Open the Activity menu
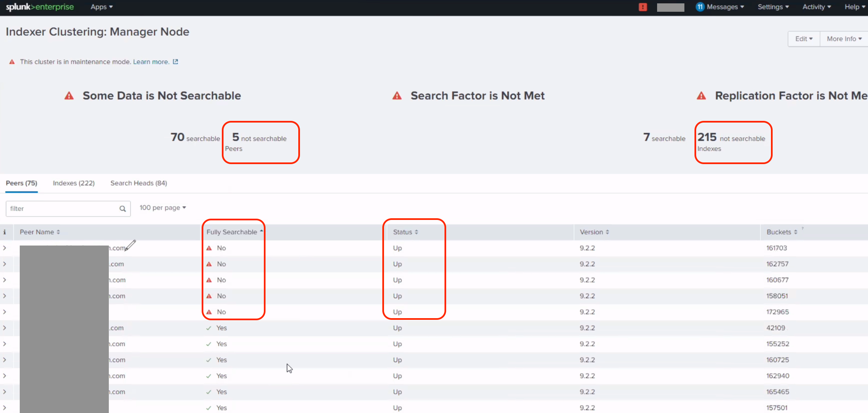The width and height of the screenshot is (868, 413). click(815, 7)
